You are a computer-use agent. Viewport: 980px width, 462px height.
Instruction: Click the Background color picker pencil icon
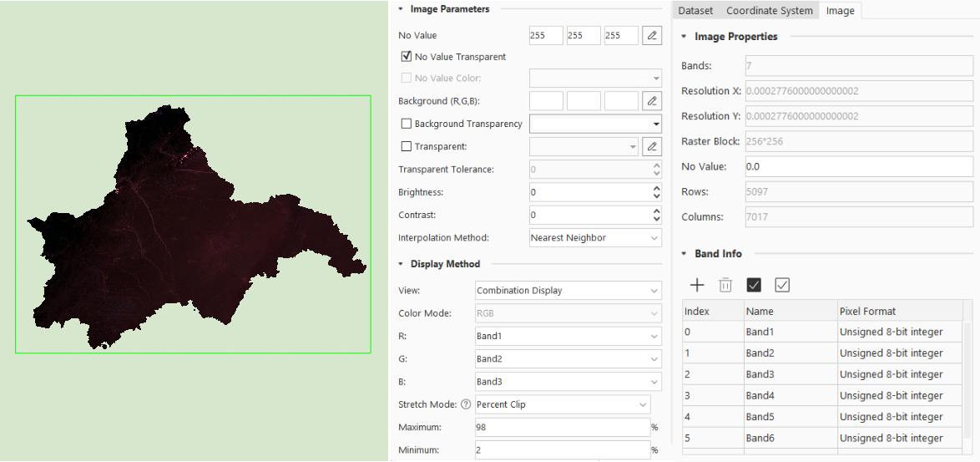click(652, 101)
